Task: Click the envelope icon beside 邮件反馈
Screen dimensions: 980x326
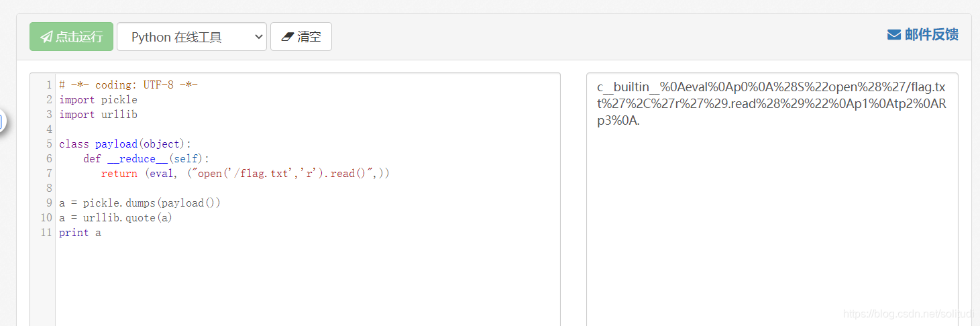Action: point(894,35)
